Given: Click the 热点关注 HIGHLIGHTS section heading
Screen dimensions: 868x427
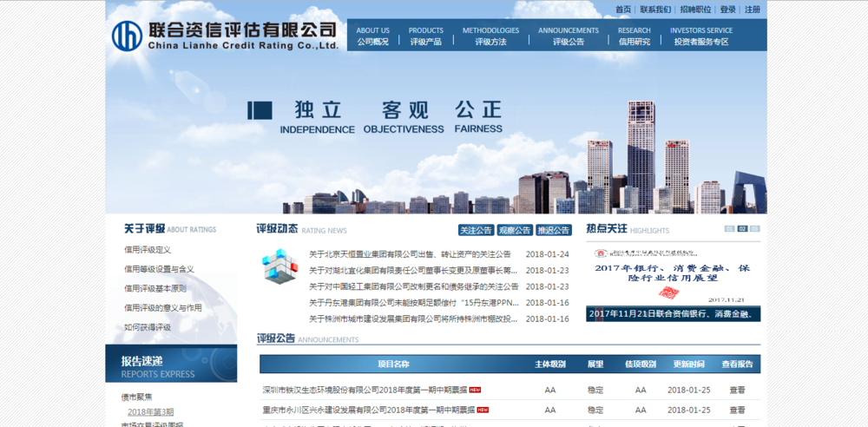Looking at the screenshot, I should click(x=628, y=229).
